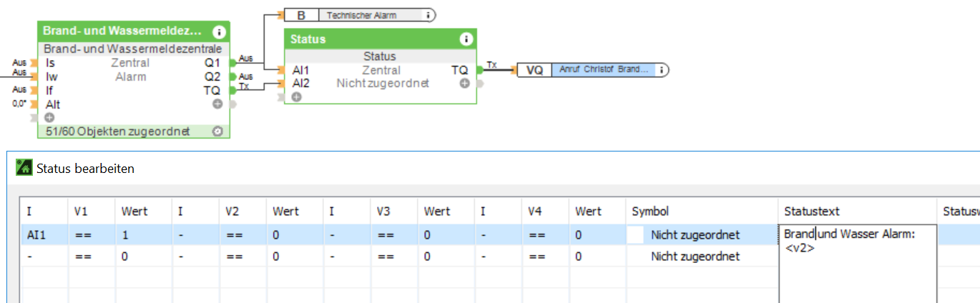This screenshot has width=980, height=303.
Task: Add input using plus below Alt
Action: 49,117
